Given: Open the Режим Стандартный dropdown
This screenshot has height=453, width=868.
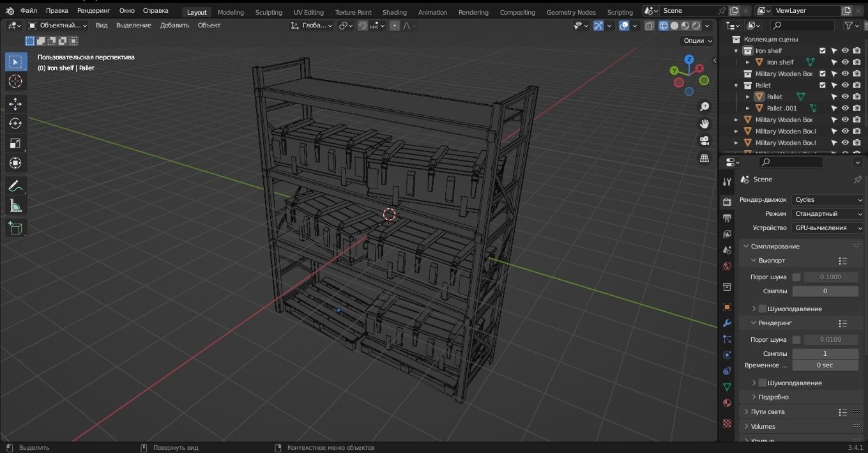Looking at the screenshot, I should tap(828, 213).
